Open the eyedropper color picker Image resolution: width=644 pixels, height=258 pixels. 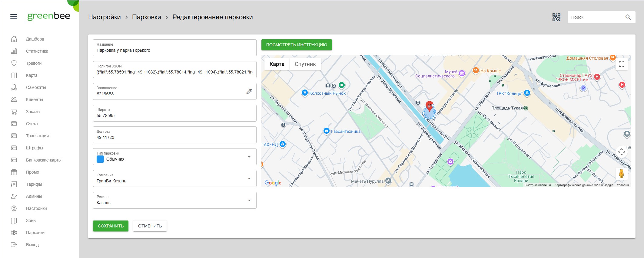249,91
